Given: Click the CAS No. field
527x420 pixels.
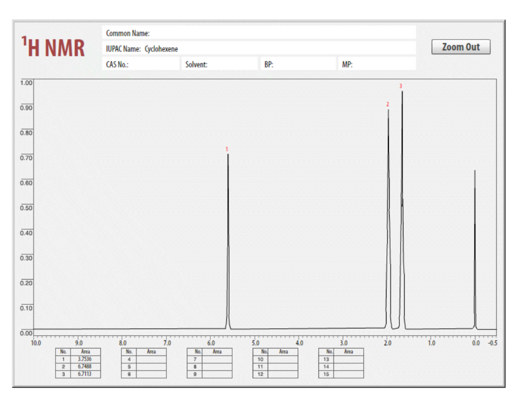Looking at the screenshot, I should [x=140, y=64].
